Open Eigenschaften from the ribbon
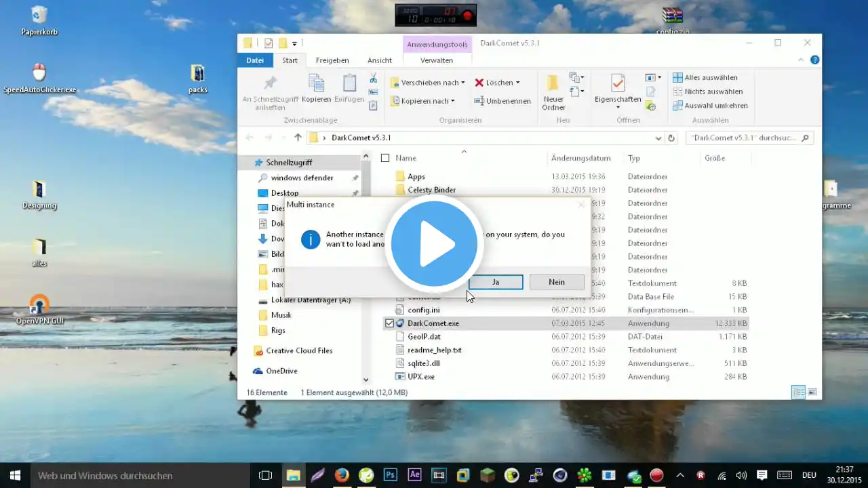868x488 pixels. (618, 84)
